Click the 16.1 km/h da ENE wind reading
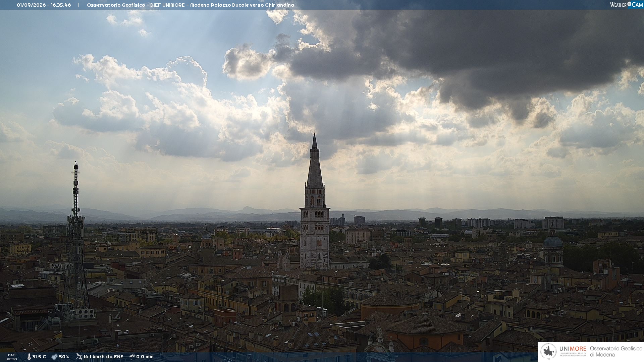The height and width of the screenshot is (362, 644). click(x=103, y=357)
